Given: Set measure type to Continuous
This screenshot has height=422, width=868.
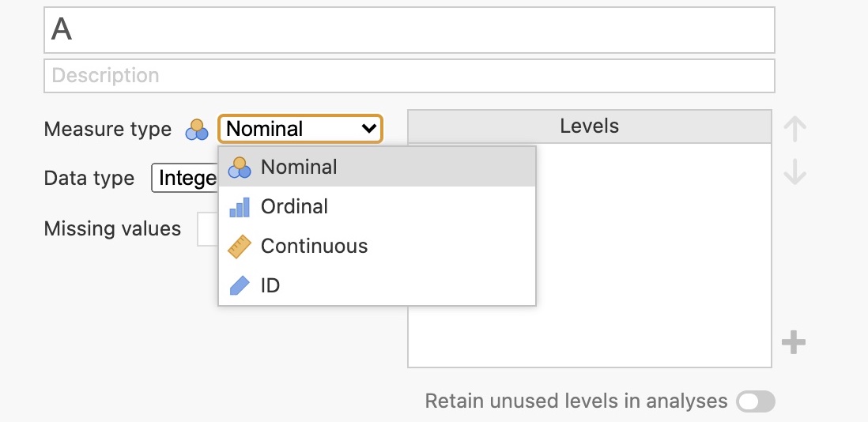Looking at the screenshot, I should (x=314, y=247).
